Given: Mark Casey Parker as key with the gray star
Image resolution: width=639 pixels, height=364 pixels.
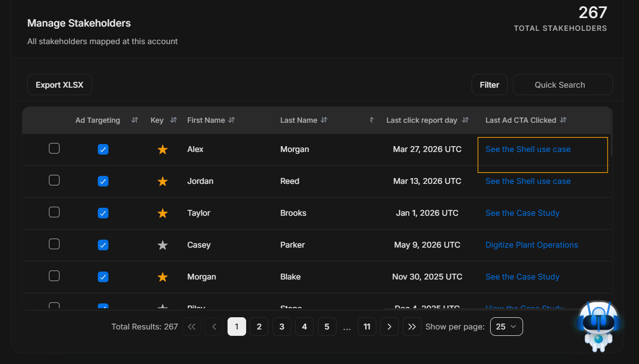Looking at the screenshot, I should [163, 245].
